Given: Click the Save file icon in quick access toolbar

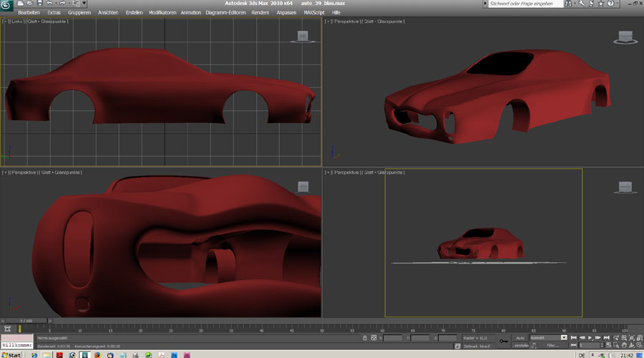Looking at the screenshot, I should pyautogui.click(x=39, y=4).
